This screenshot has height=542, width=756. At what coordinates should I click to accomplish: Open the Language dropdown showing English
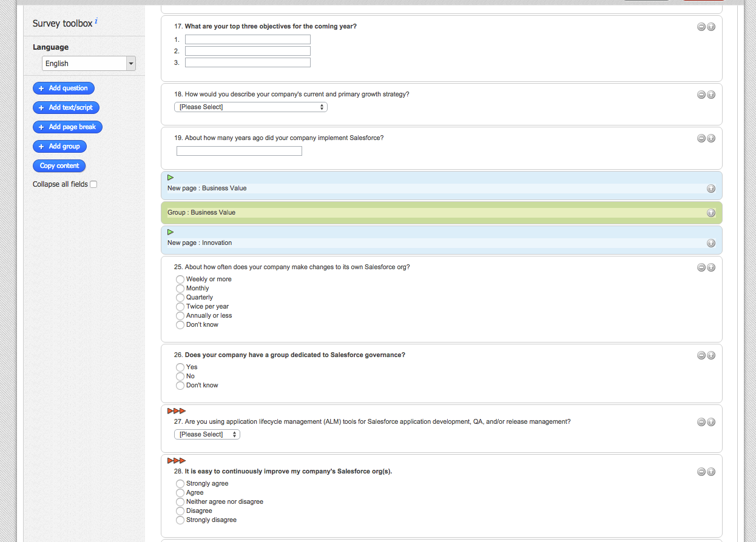pos(88,63)
